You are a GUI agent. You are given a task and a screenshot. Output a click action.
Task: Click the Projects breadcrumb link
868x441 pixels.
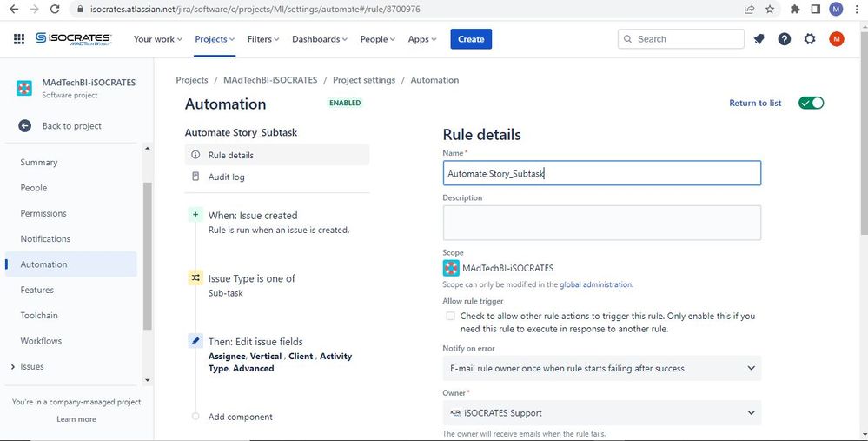point(191,80)
